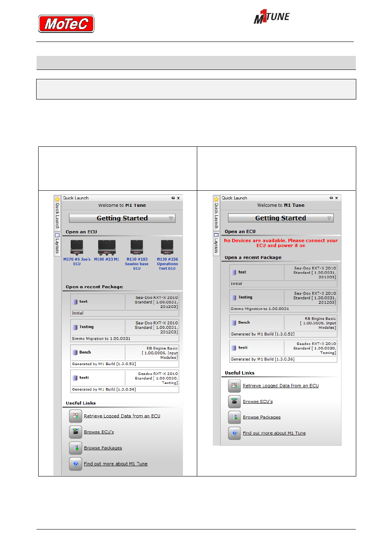Click 'Generated by M1 Build [1.3.0.52]' right panel

pos(263,334)
